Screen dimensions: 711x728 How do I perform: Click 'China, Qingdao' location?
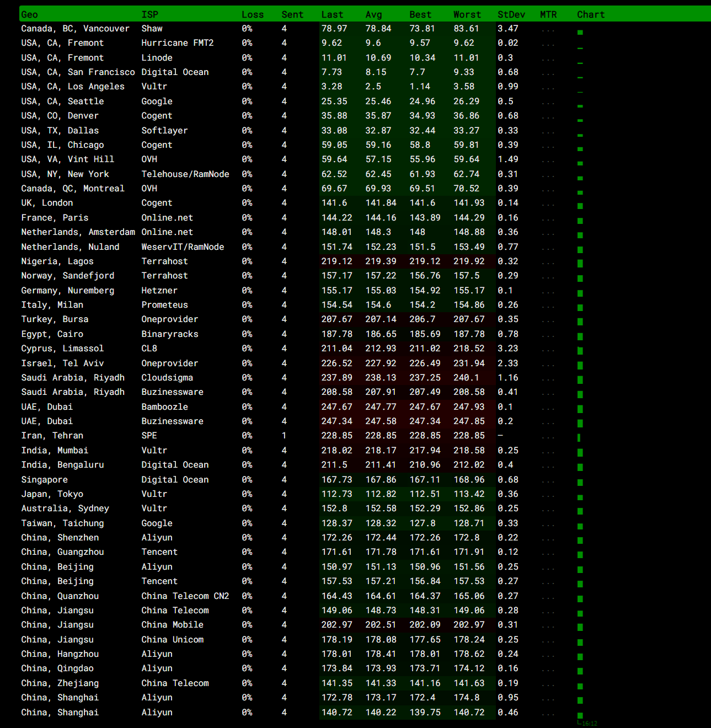(57, 668)
